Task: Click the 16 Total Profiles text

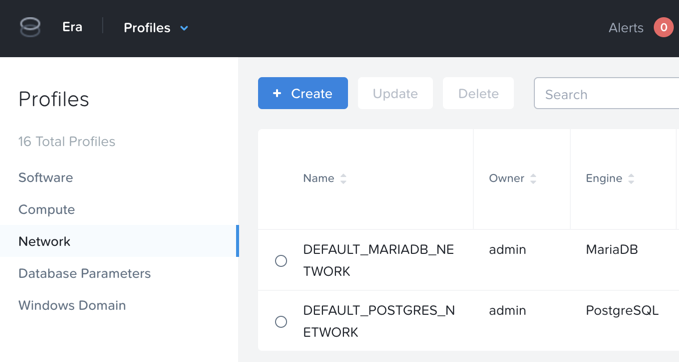Action: [x=67, y=142]
